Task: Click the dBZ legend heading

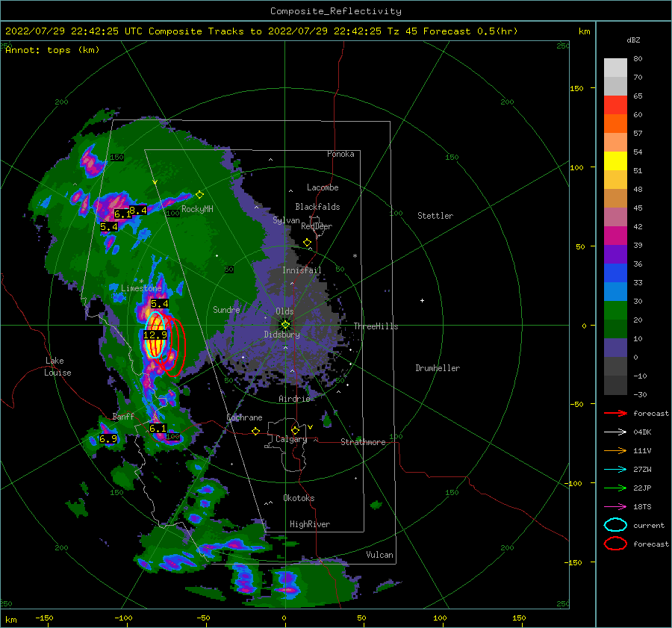Action: pyautogui.click(x=633, y=40)
